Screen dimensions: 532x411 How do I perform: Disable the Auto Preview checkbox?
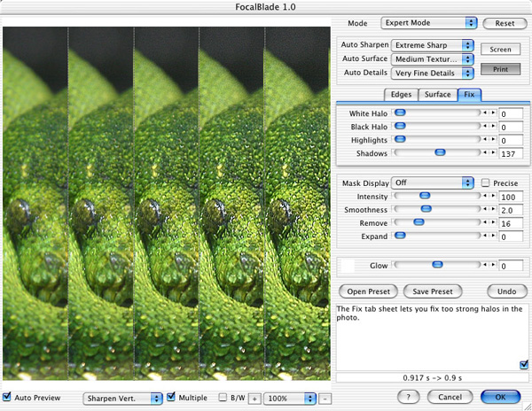(8, 398)
